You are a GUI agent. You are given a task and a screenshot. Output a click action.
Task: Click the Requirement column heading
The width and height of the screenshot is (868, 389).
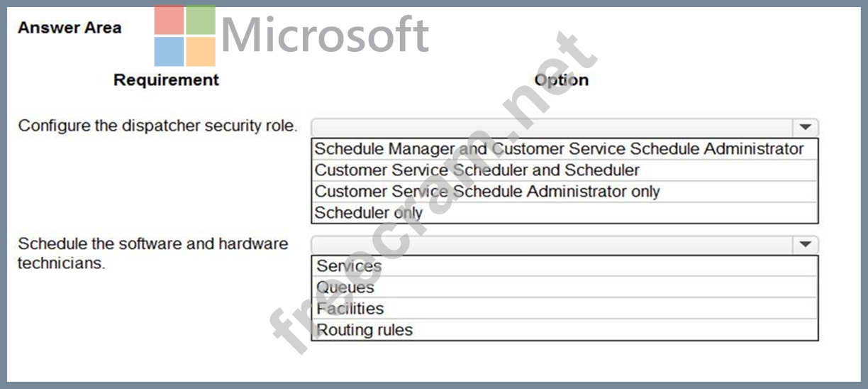[167, 80]
